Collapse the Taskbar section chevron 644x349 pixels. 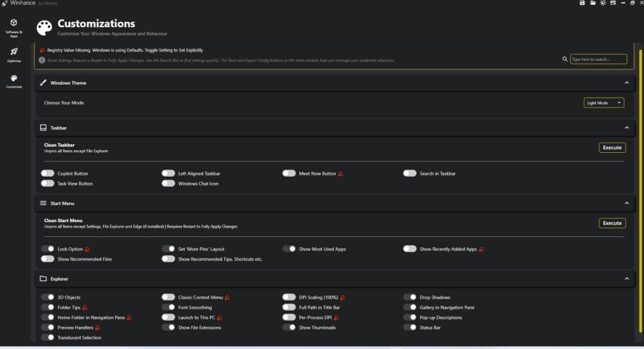pyautogui.click(x=626, y=128)
